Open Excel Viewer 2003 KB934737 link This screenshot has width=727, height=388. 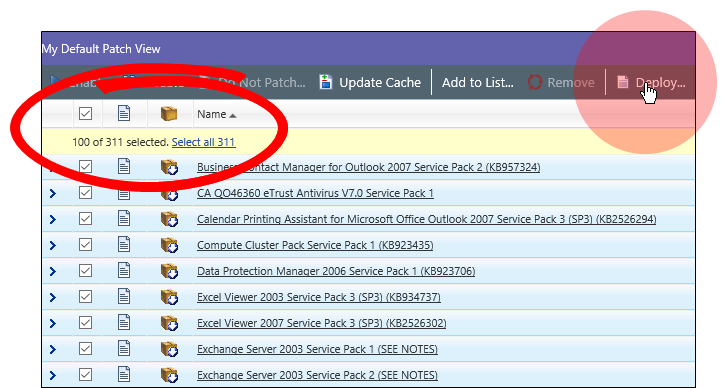319,297
